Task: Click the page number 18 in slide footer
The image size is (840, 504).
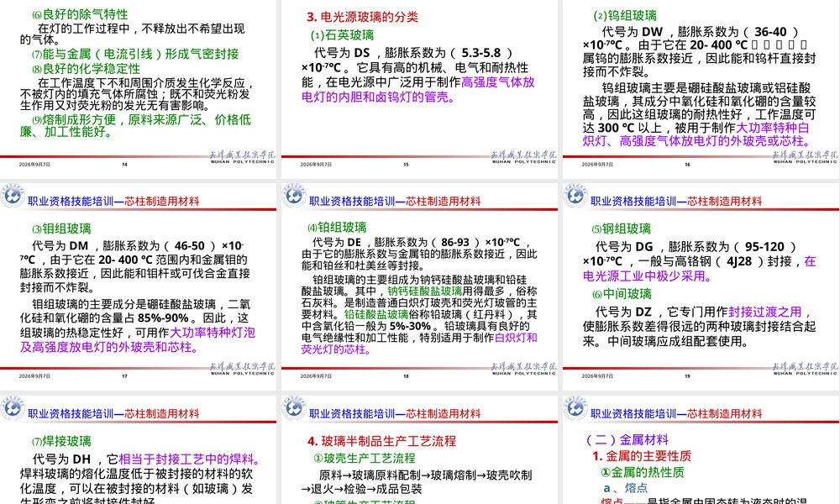Action: (406, 376)
